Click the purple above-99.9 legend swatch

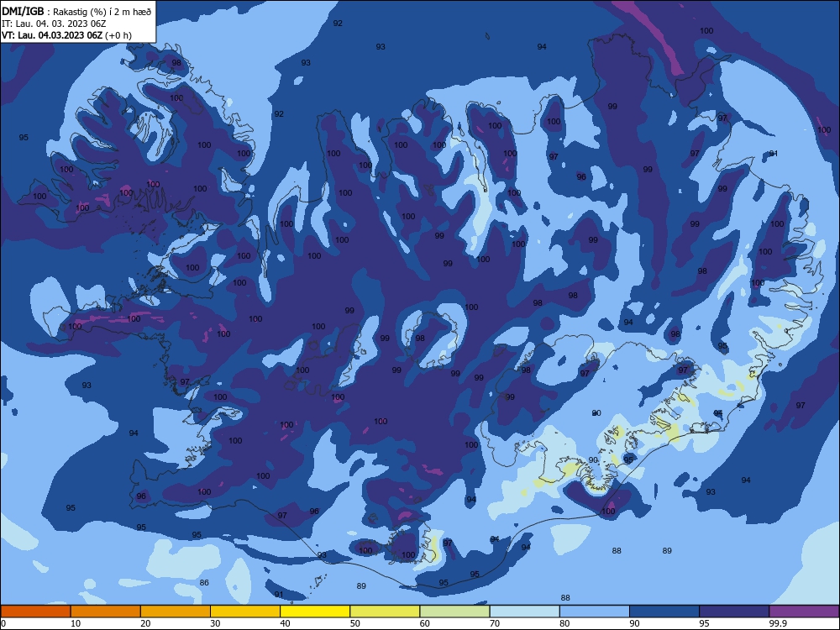pos(804,612)
